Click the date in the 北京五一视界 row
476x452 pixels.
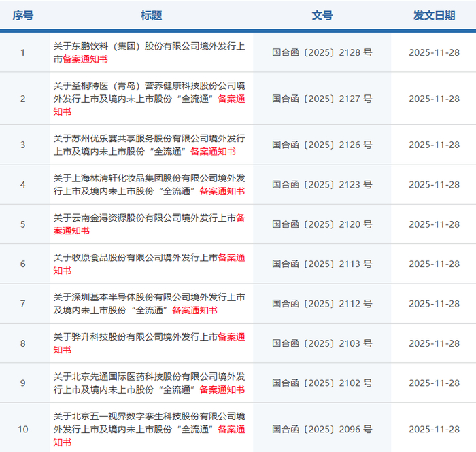click(x=434, y=430)
